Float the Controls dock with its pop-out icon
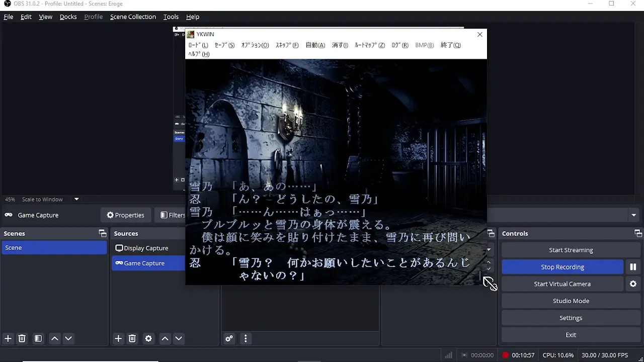Viewport: 644px width, 362px height. [x=638, y=233]
